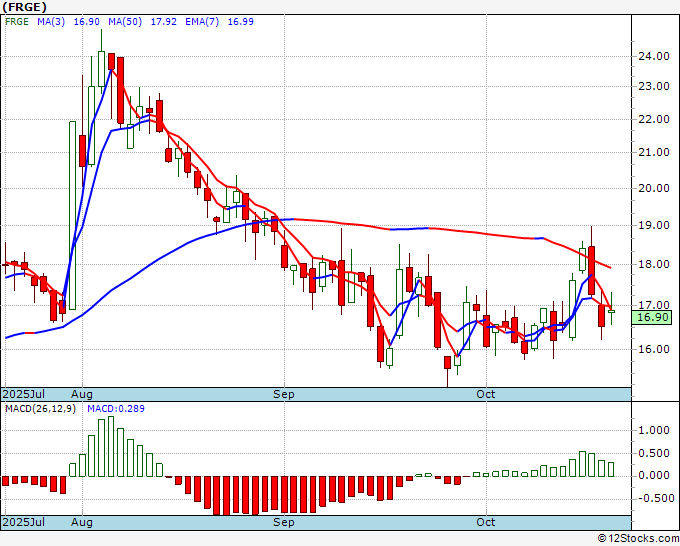
Task: Click the MACD:0.289 value label
Action: (116, 409)
